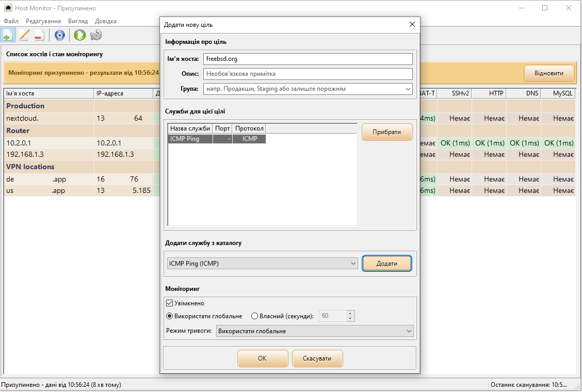
Task: Select the 'ICMP Ping' service row
Action: [217, 139]
